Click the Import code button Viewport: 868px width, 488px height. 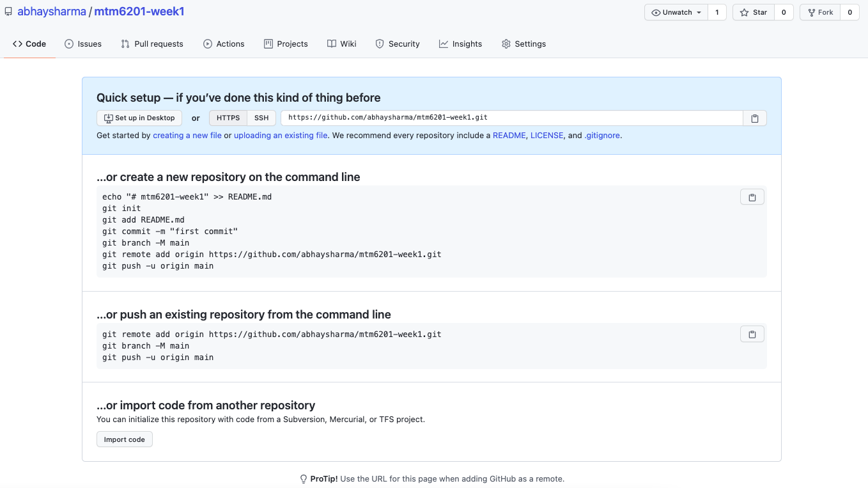(x=125, y=439)
